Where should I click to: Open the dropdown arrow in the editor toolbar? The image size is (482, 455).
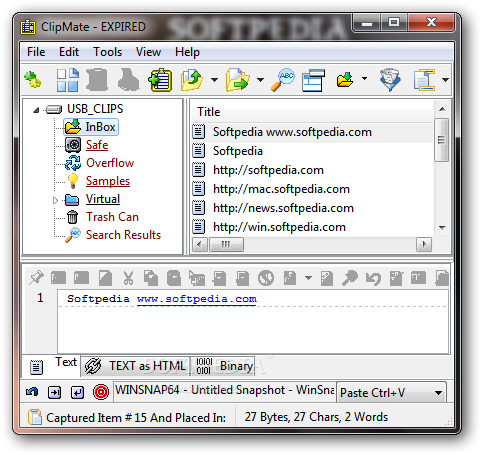click(x=308, y=277)
